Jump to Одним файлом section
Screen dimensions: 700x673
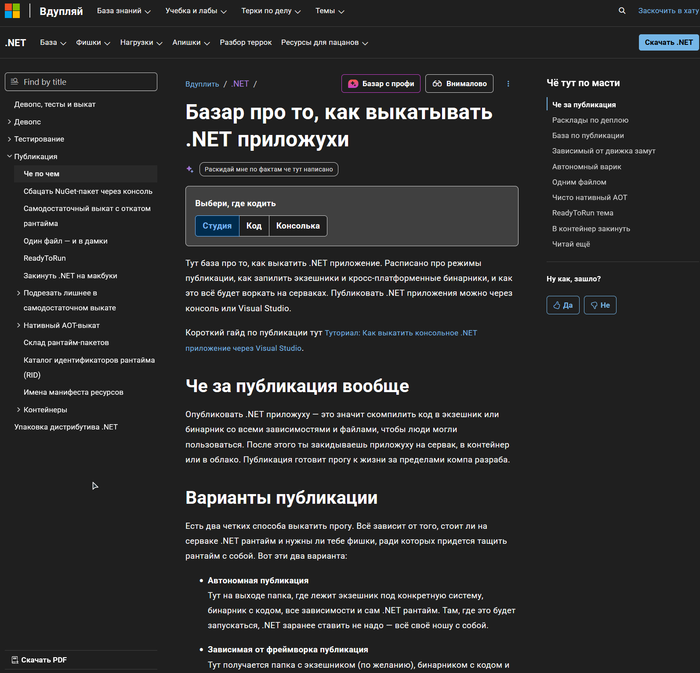point(579,182)
